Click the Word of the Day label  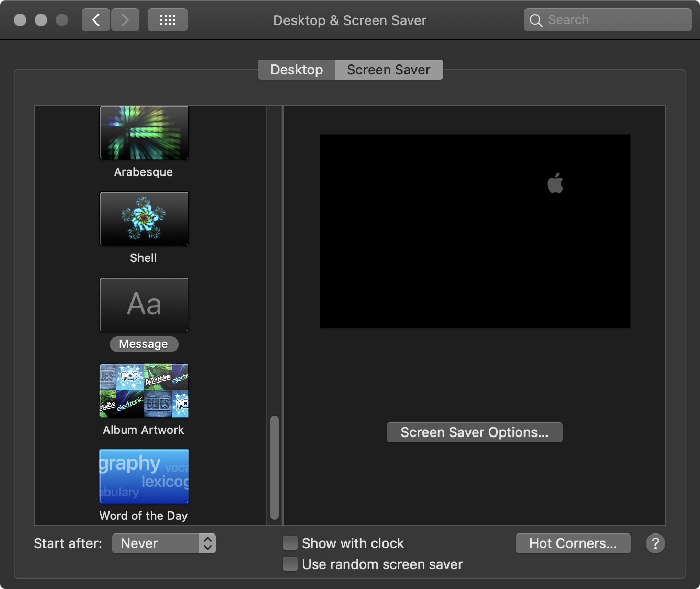[144, 516]
